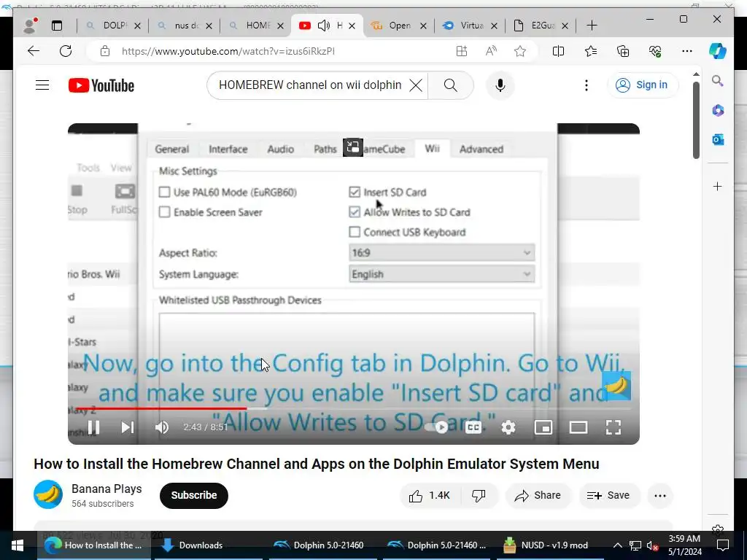Screen dimensions: 747x560
Task: Toggle the autoplay switch in the player
Action: pos(437,427)
